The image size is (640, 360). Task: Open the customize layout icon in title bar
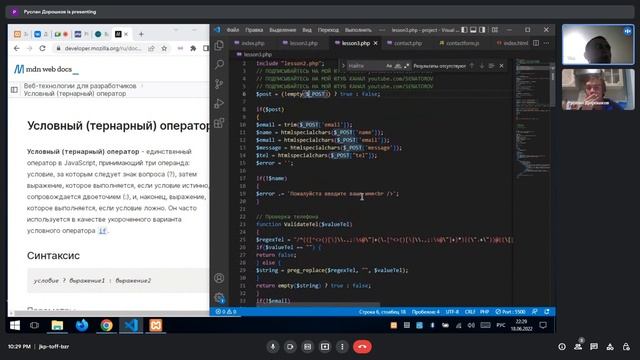coord(495,30)
